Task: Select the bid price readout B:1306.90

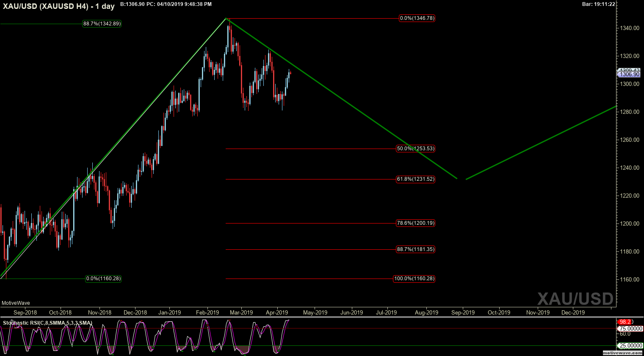Action: tap(132, 4)
